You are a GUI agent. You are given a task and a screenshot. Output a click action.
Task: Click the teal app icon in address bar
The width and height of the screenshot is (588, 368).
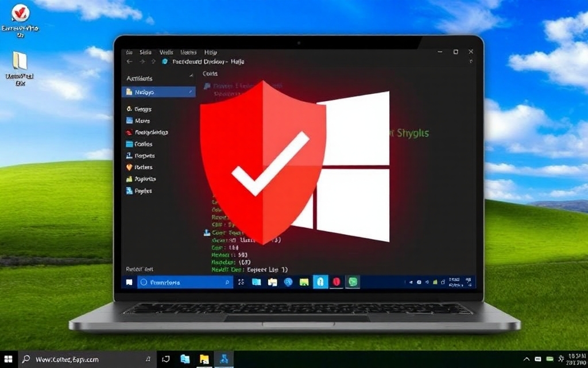165,62
